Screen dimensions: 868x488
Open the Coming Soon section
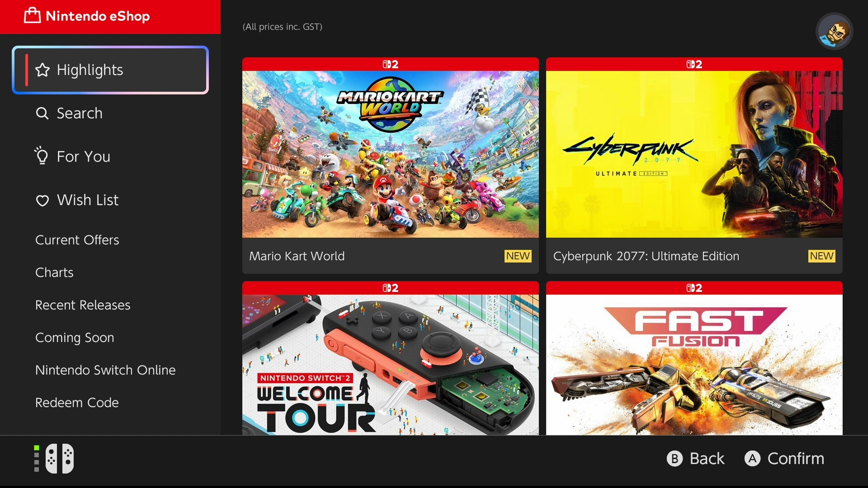(75, 338)
